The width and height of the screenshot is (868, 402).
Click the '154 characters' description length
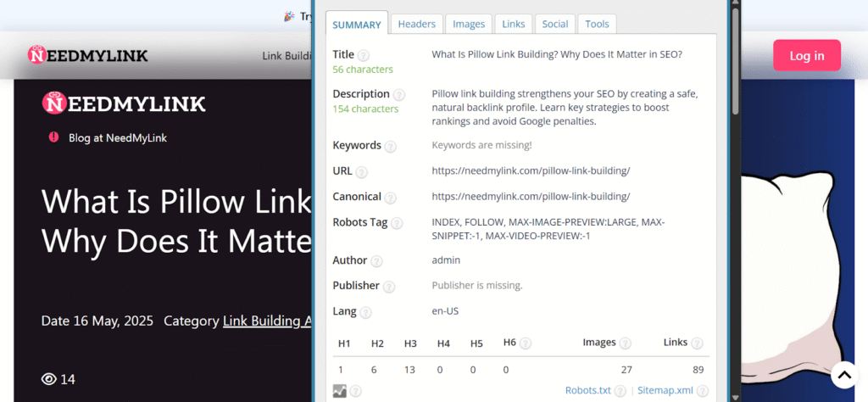pyautogui.click(x=365, y=109)
